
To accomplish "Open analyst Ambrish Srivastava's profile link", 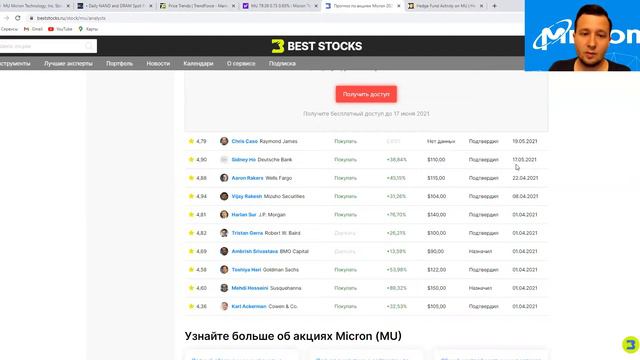I will (x=255, y=251).
